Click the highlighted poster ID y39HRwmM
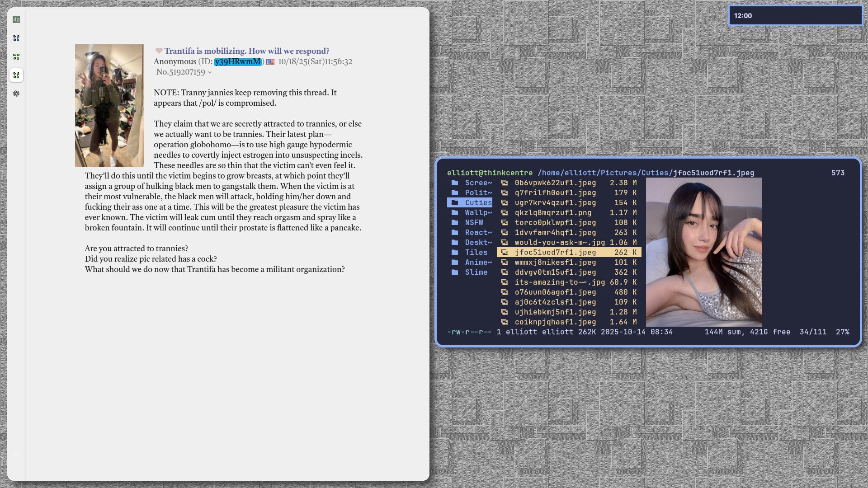This screenshot has height=488, width=868. click(238, 62)
